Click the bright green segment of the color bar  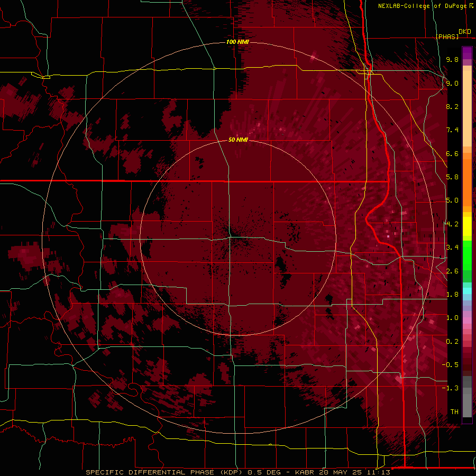pos(467,255)
